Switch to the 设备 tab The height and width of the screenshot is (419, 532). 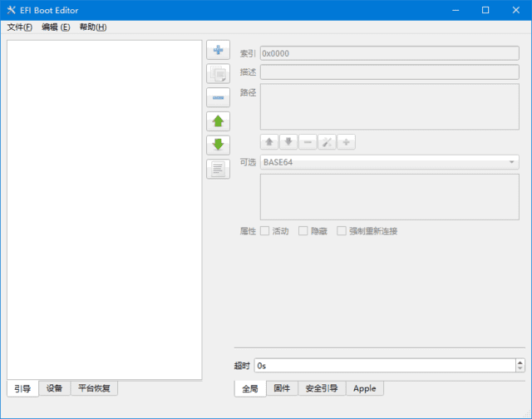(x=54, y=388)
